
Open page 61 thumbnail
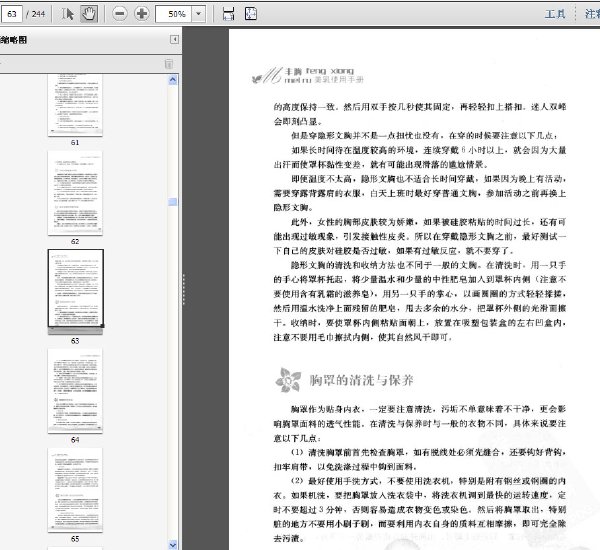pyautogui.click(x=75, y=106)
